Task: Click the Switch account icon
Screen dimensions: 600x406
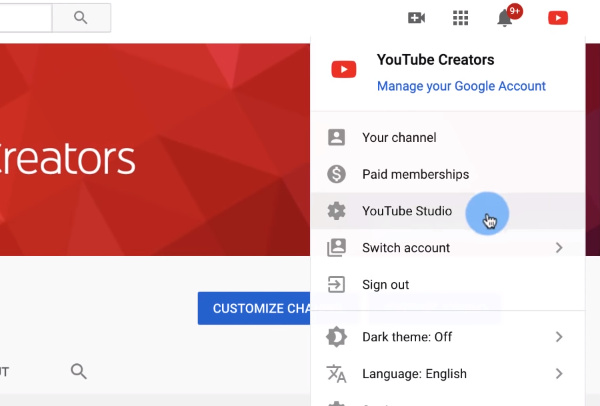Action: (336, 248)
